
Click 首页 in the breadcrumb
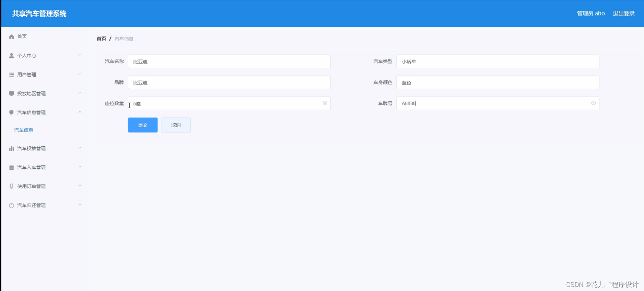pyautogui.click(x=101, y=38)
